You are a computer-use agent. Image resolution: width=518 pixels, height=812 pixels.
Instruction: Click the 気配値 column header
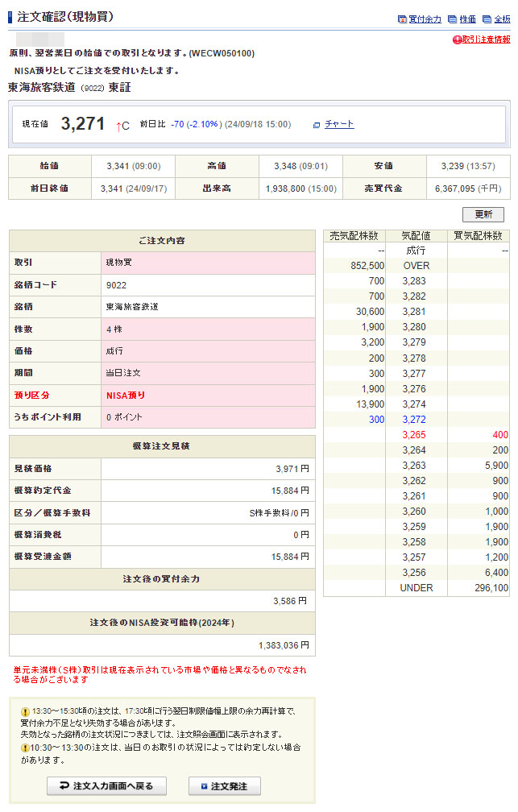click(416, 236)
